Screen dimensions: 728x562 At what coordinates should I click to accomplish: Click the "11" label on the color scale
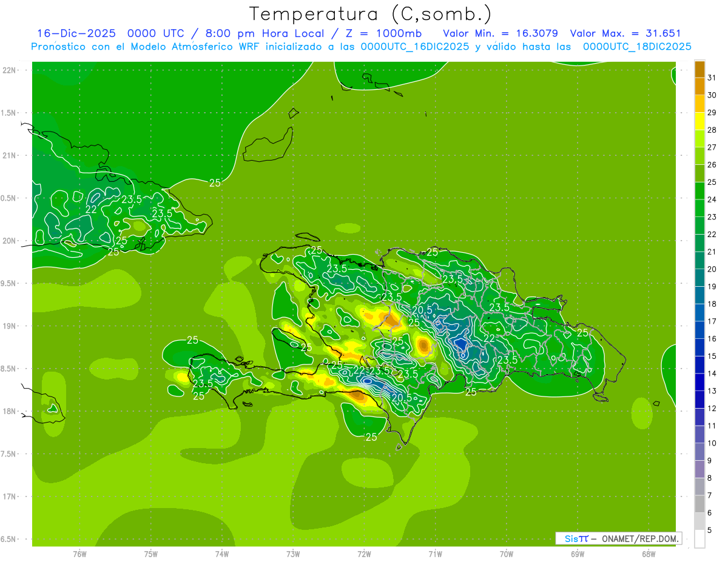pos(712,426)
